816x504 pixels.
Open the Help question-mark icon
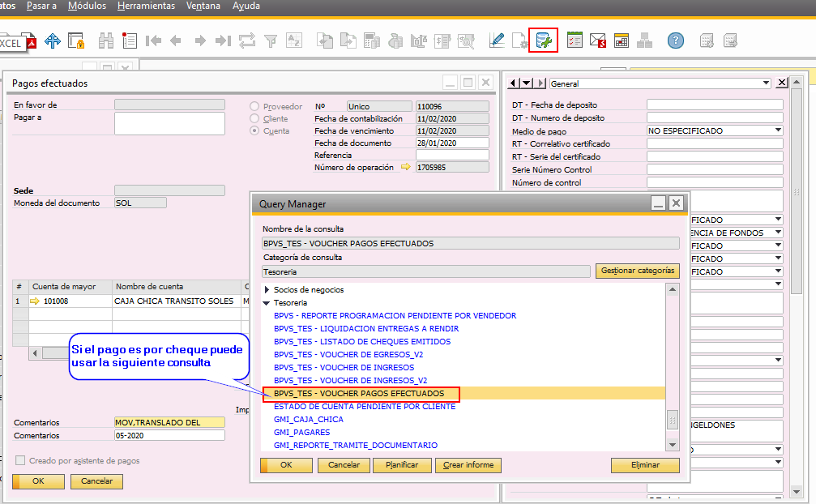[676, 41]
